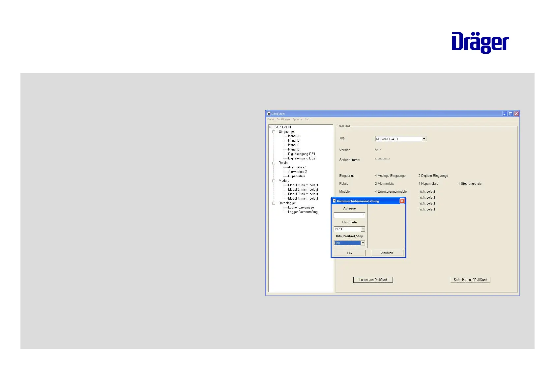Close the Kommunikationseinstellung dialog
The width and height of the screenshot is (555, 392).
pos(402,201)
